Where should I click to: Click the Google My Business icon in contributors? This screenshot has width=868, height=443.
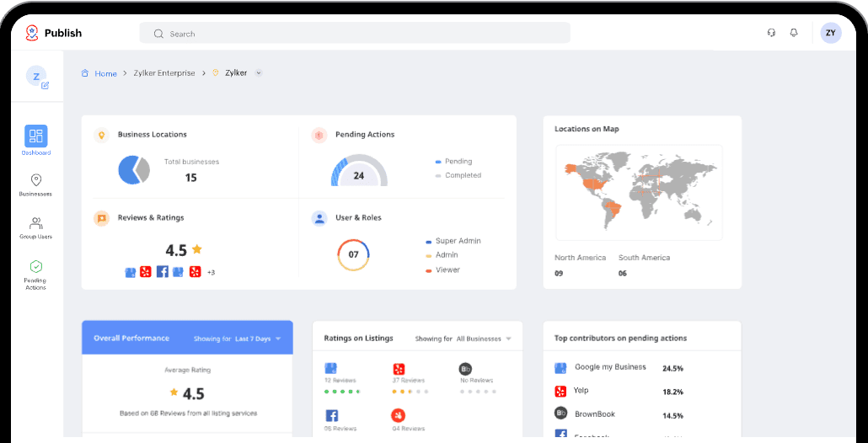point(560,368)
